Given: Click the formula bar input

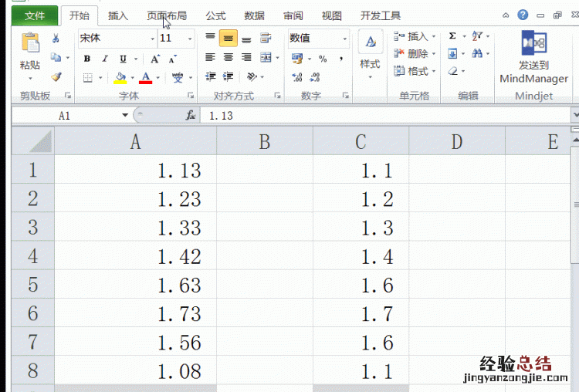Looking at the screenshot, I should pyautogui.click(x=385, y=116).
